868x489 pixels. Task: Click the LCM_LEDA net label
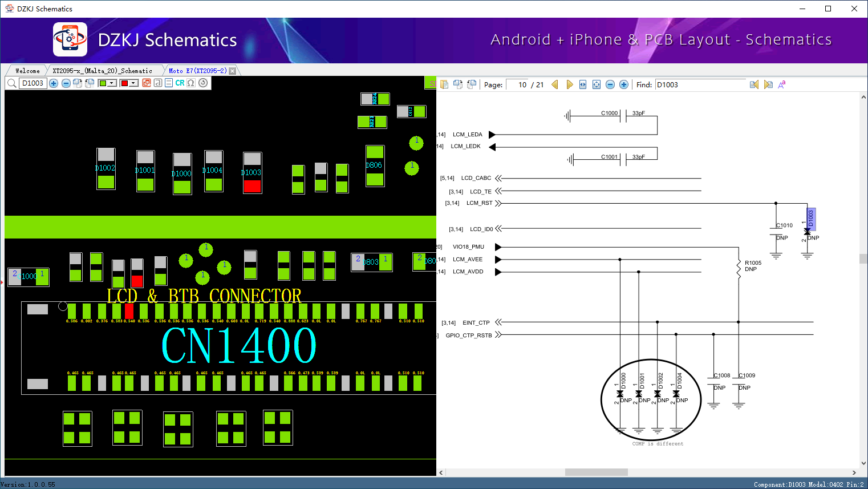468,135
